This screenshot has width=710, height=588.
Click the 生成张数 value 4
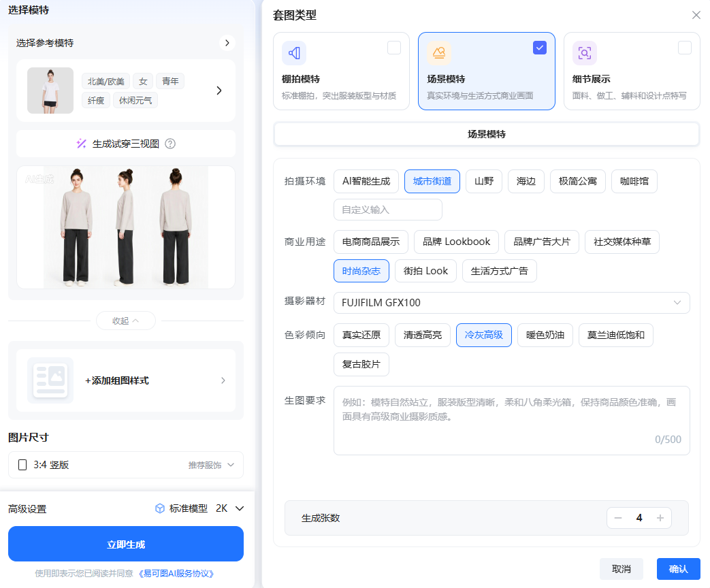coord(639,518)
